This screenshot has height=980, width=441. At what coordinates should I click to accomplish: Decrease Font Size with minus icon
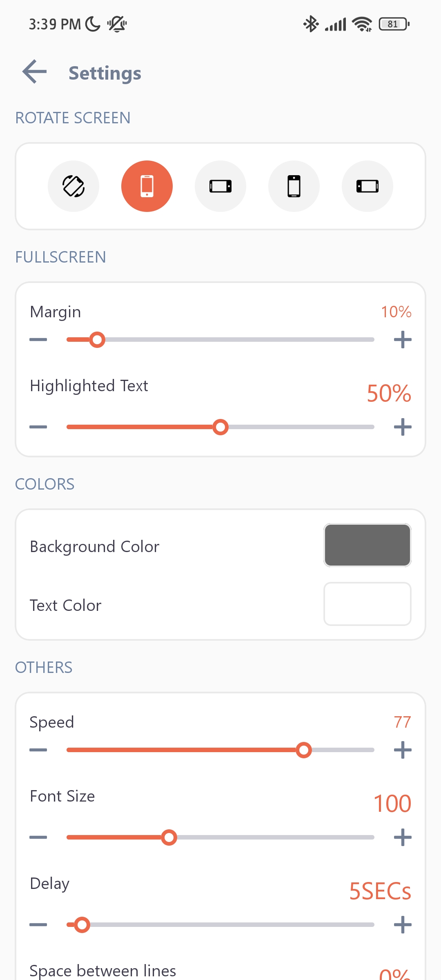tap(38, 837)
